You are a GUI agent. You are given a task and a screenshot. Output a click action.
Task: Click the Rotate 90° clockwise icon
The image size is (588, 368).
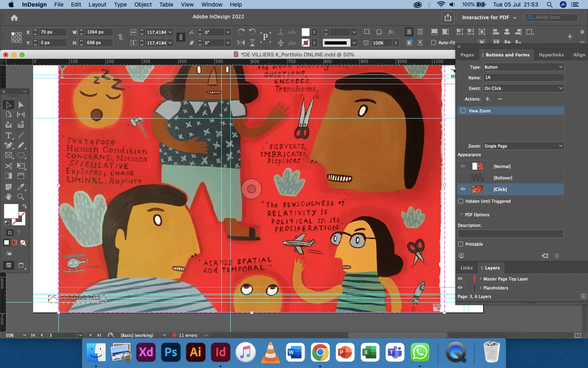pyautogui.click(x=241, y=32)
